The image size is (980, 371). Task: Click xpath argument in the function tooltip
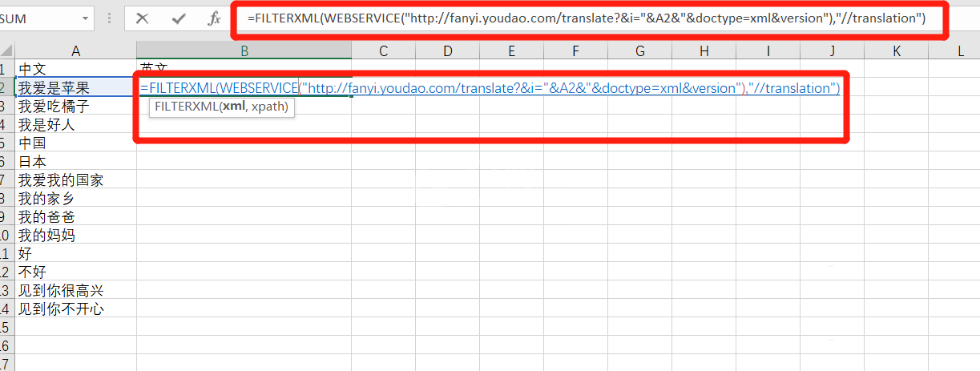[268, 107]
